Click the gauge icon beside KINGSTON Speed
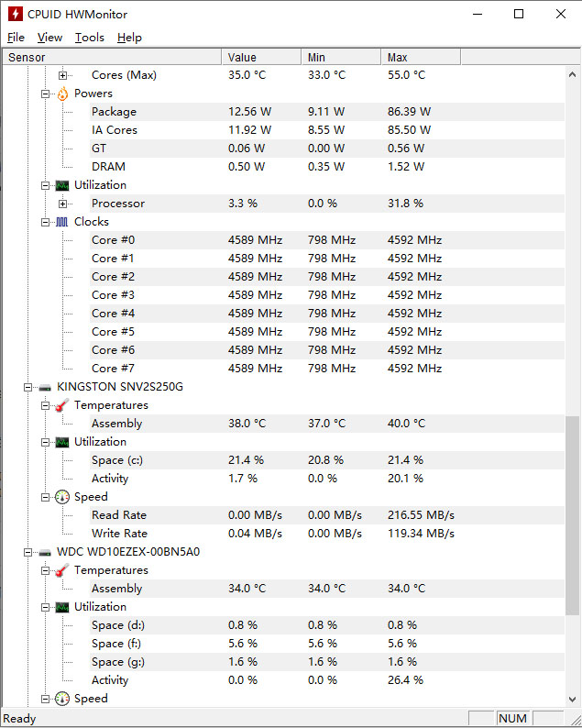The height and width of the screenshot is (728, 582). [62, 497]
